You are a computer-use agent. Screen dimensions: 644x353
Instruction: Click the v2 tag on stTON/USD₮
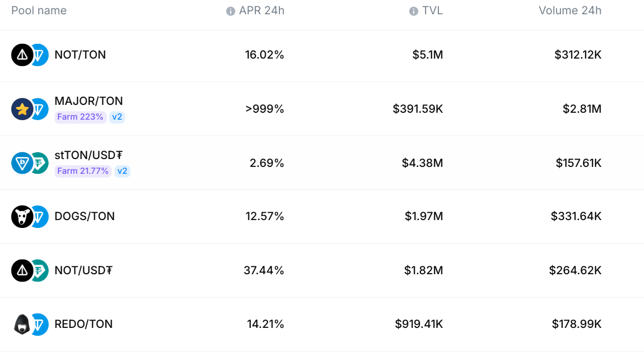pos(122,171)
